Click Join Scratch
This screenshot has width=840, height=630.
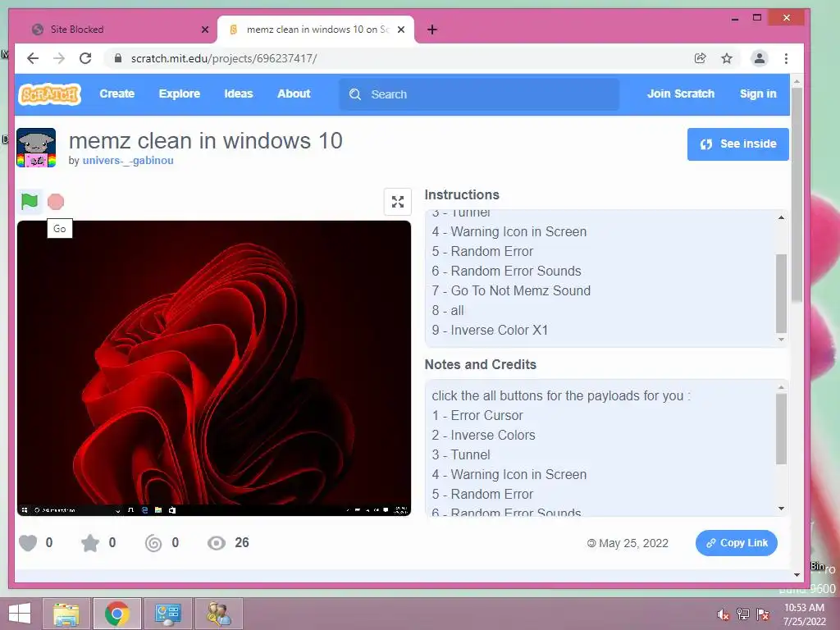pos(680,94)
